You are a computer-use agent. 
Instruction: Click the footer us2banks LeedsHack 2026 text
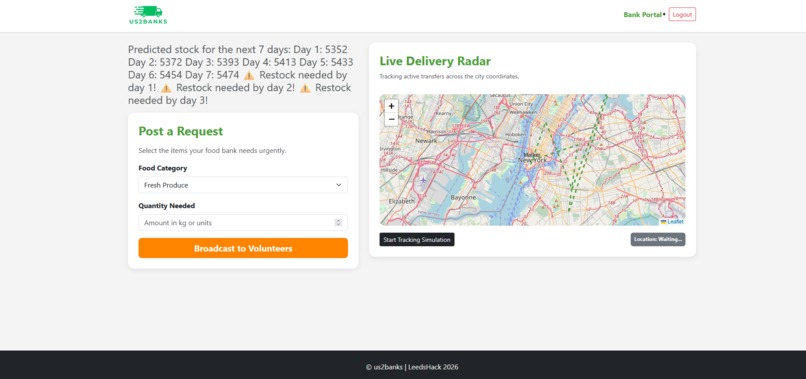coord(412,367)
